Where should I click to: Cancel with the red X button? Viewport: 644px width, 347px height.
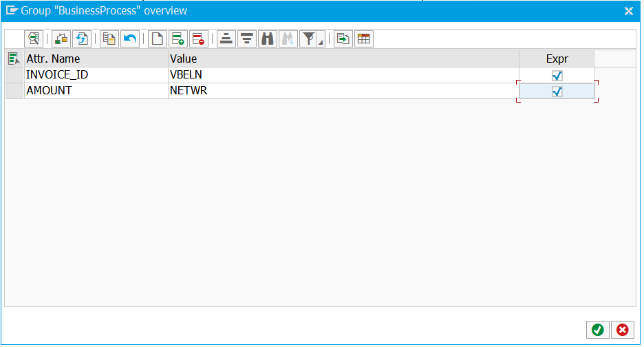click(622, 330)
